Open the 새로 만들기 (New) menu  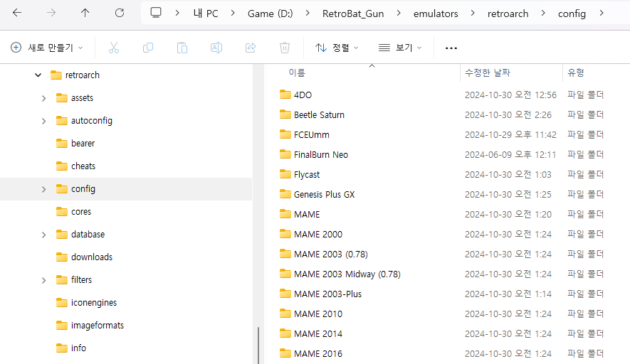tap(46, 48)
